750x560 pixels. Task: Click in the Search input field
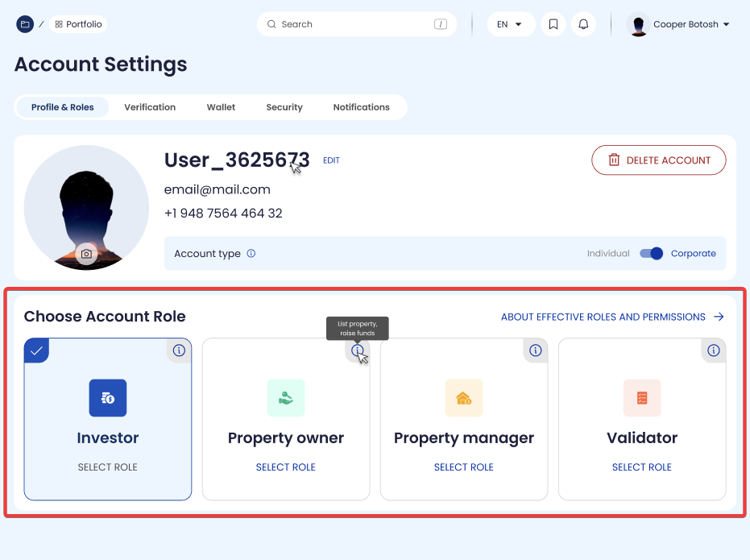[354, 24]
